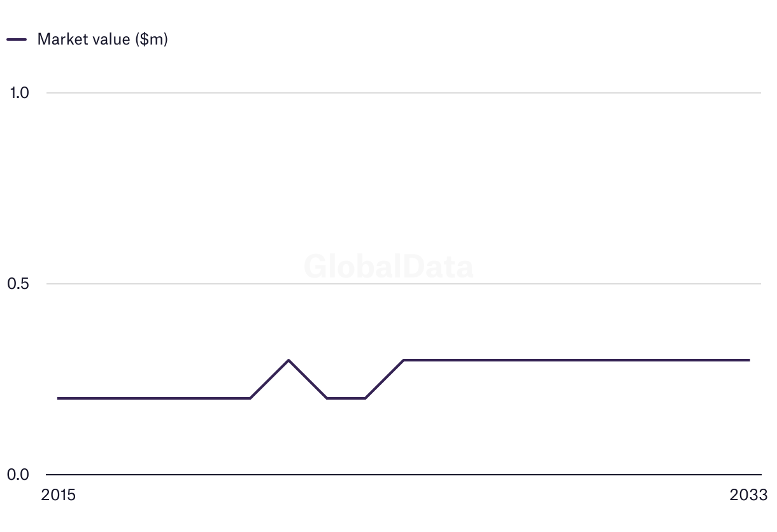Toggle the Market value ($m) legend entry
Viewport: 777px width, 532px height.
tap(102, 39)
